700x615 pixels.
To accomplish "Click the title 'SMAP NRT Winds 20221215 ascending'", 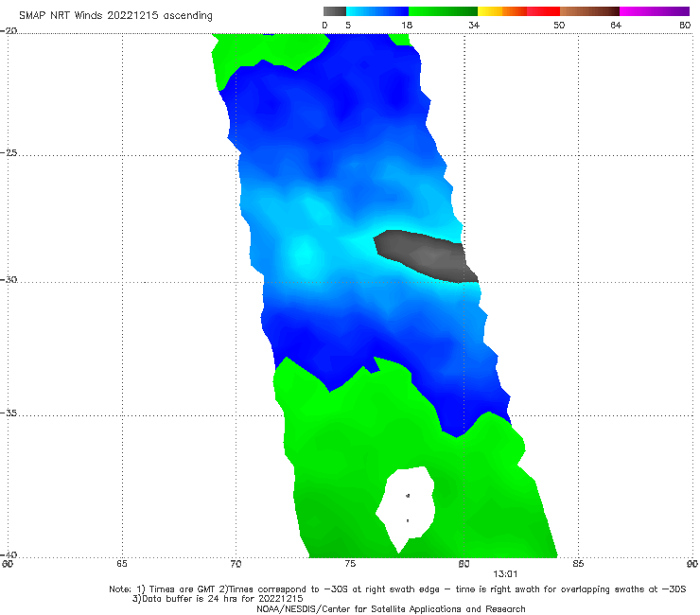I will [x=115, y=16].
